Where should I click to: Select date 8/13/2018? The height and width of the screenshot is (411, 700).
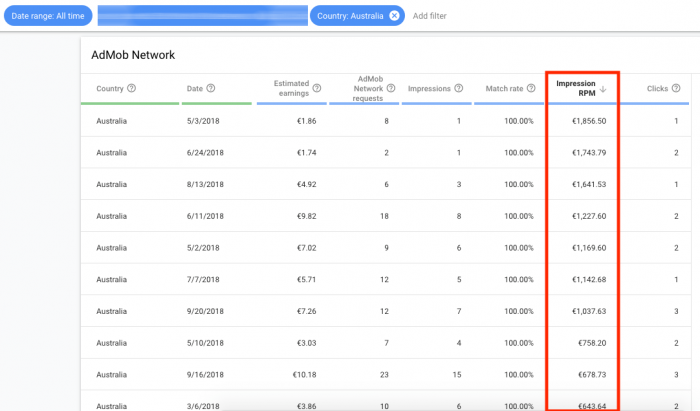(205, 184)
